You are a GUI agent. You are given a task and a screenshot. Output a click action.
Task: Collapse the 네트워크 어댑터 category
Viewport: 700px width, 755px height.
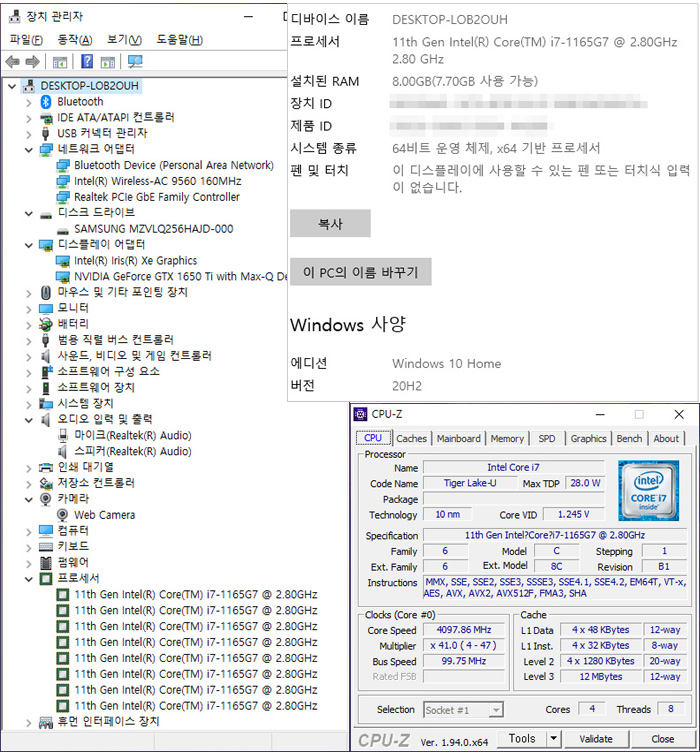29,150
